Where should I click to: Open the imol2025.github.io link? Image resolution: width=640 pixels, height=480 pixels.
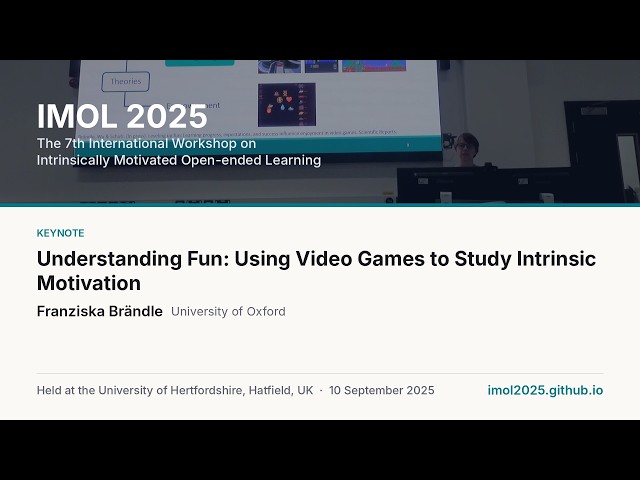[x=545, y=390]
